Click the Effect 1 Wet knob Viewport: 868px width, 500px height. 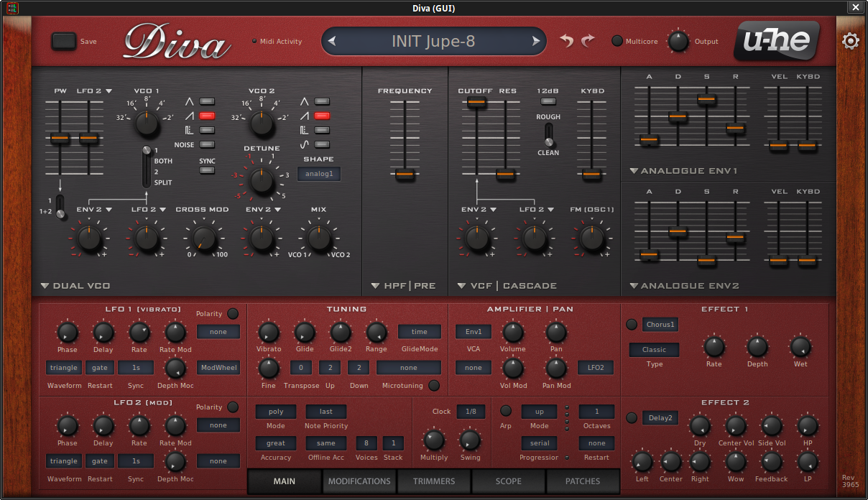click(800, 347)
